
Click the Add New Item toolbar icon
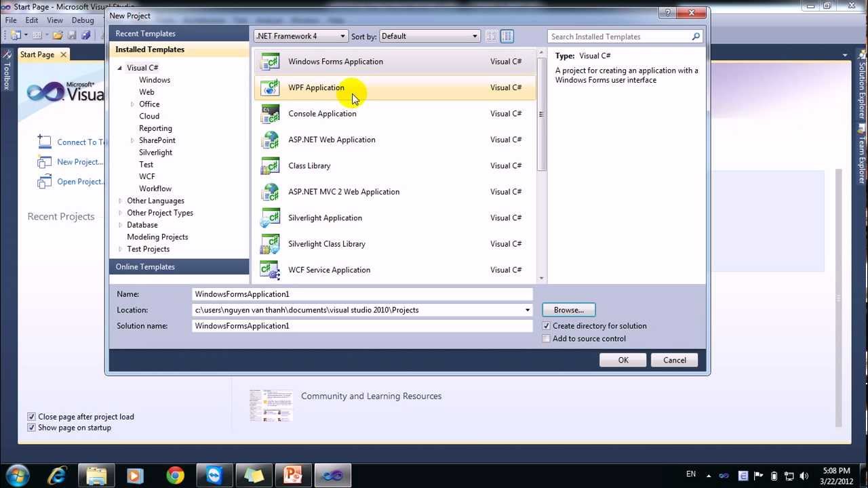(x=37, y=35)
